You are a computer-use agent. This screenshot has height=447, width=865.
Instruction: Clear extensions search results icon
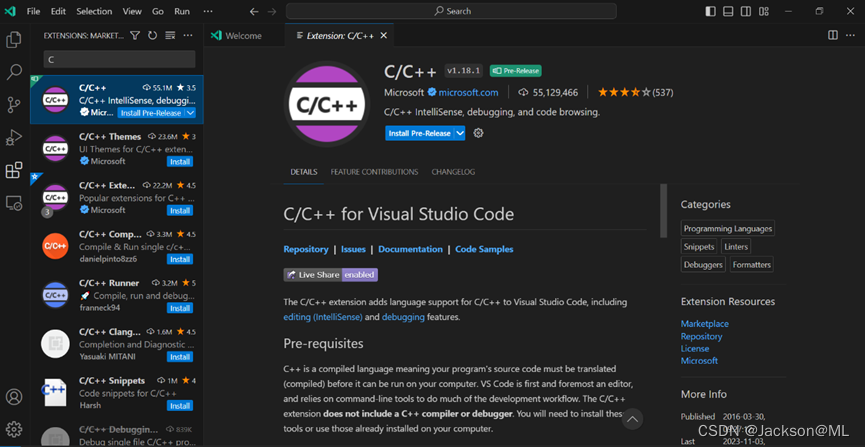(170, 35)
